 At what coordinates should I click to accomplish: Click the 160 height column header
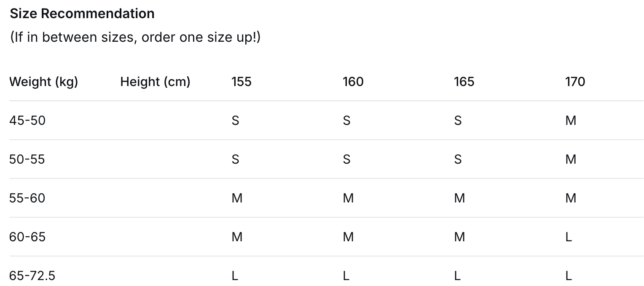pos(353,81)
